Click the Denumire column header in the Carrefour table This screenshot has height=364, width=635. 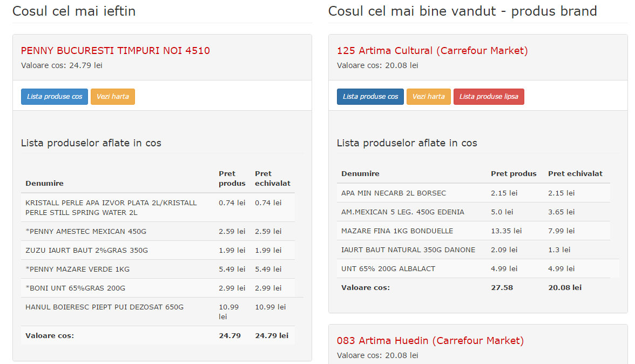(x=361, y=174)
